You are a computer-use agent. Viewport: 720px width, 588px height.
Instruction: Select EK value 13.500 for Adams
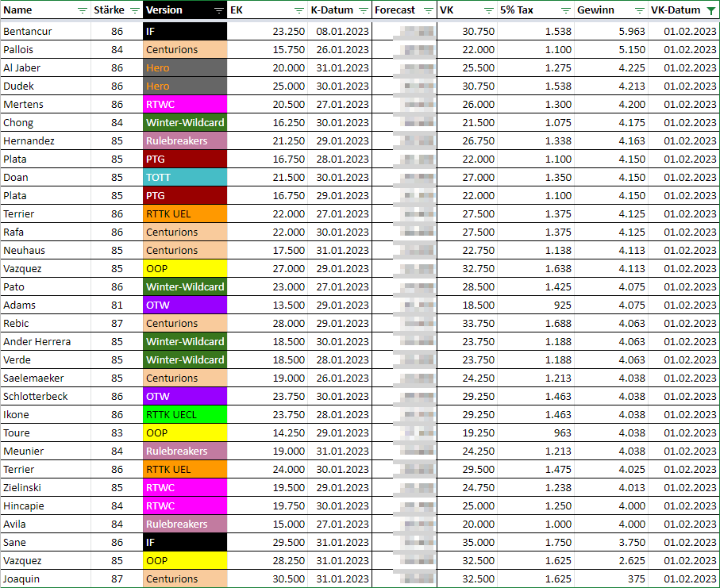[x=268, y=306]
